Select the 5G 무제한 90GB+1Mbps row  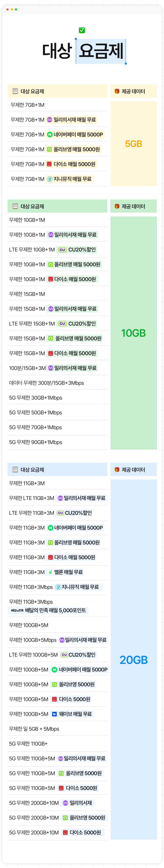[x=36, y=442]
